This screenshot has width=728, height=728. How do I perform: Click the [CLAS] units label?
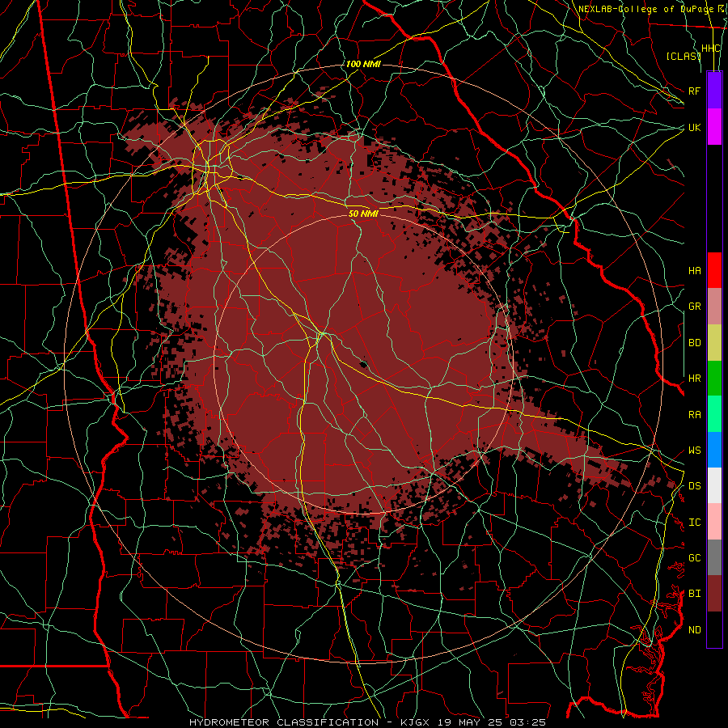(x=683, y=56)
